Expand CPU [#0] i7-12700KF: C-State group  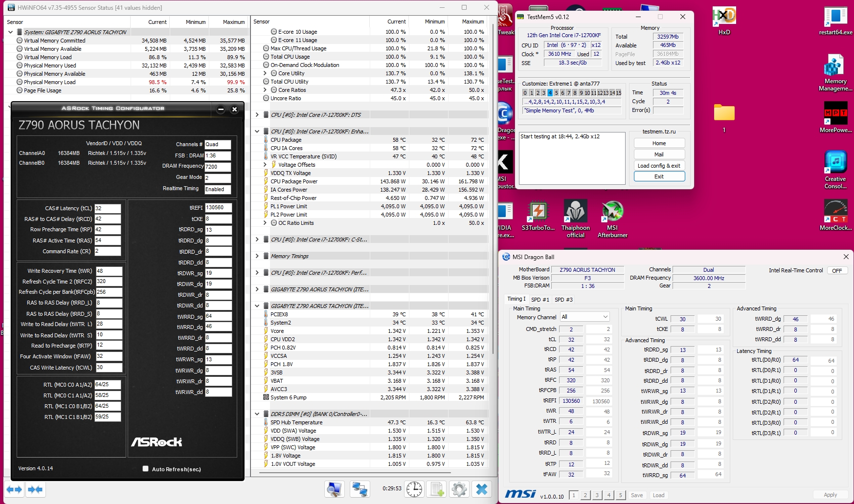click(257, 240)
